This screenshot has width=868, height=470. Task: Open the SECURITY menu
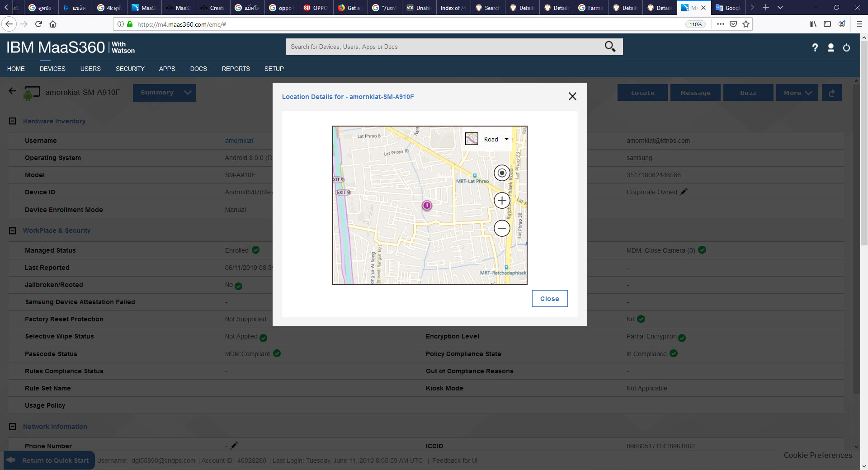[130, 69]
